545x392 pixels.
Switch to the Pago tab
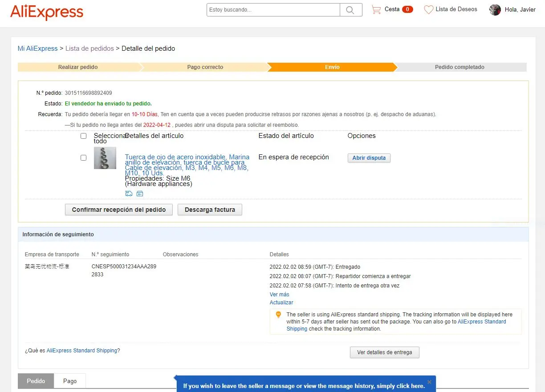(x=70, y=381)
